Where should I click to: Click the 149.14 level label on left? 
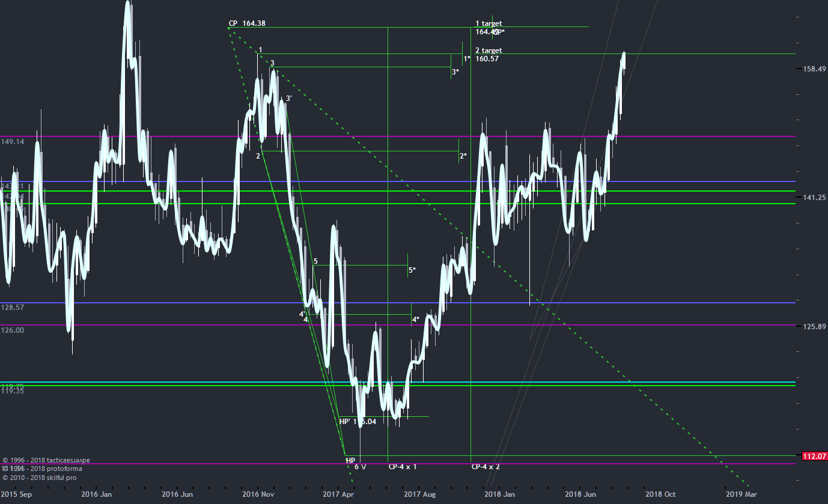click(13, 142)
